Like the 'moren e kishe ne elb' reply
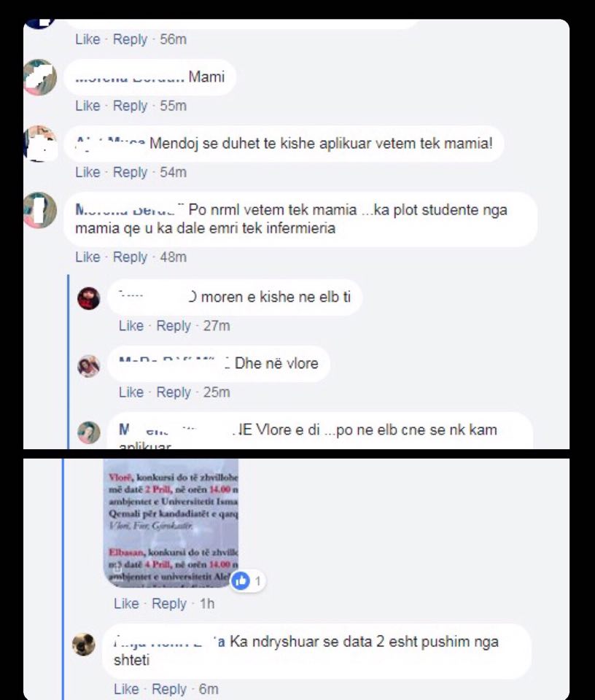 tap(131, 326)
